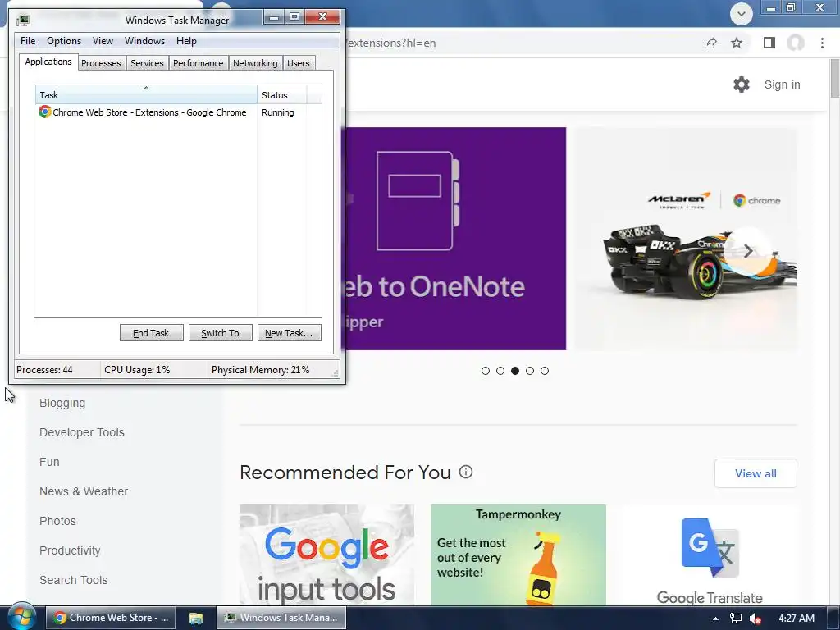
Task: Open the Photos category
Action: coord(57,521)
